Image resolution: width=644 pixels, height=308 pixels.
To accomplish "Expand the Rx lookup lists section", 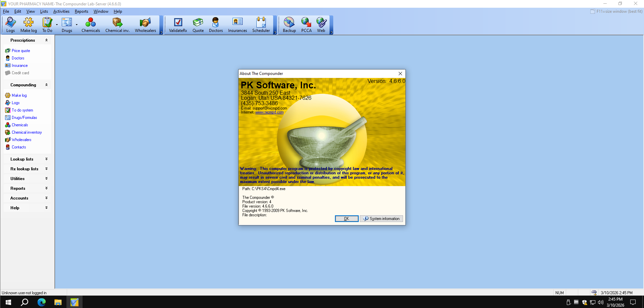I will click(x=46, y=169).
